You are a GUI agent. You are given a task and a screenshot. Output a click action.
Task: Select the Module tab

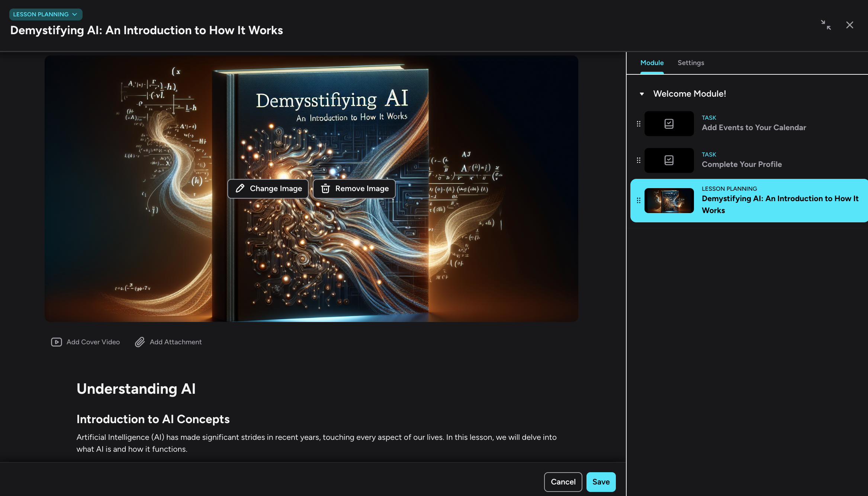click(652, 62)
